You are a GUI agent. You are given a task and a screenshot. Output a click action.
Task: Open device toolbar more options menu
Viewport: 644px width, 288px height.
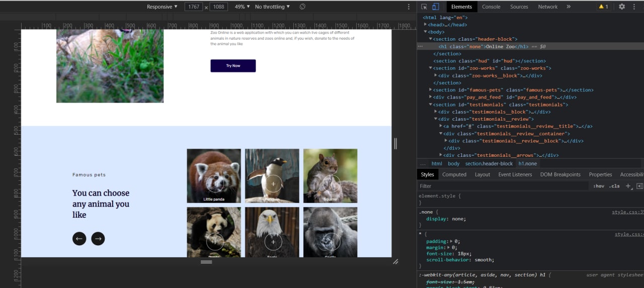409,7
